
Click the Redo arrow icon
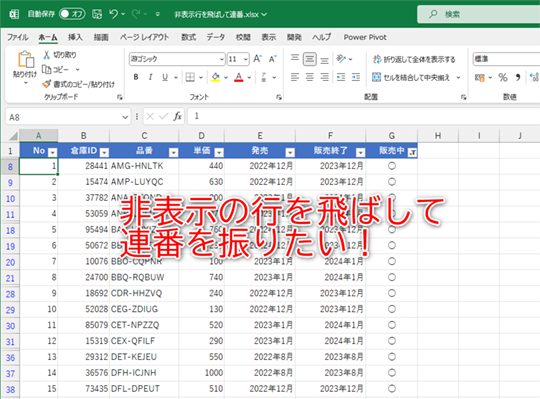136,14
